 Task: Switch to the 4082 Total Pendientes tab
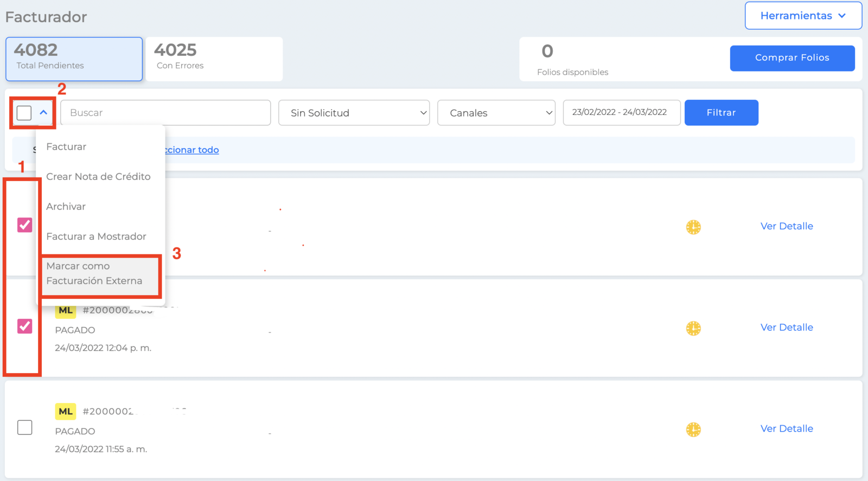[74, 59]
